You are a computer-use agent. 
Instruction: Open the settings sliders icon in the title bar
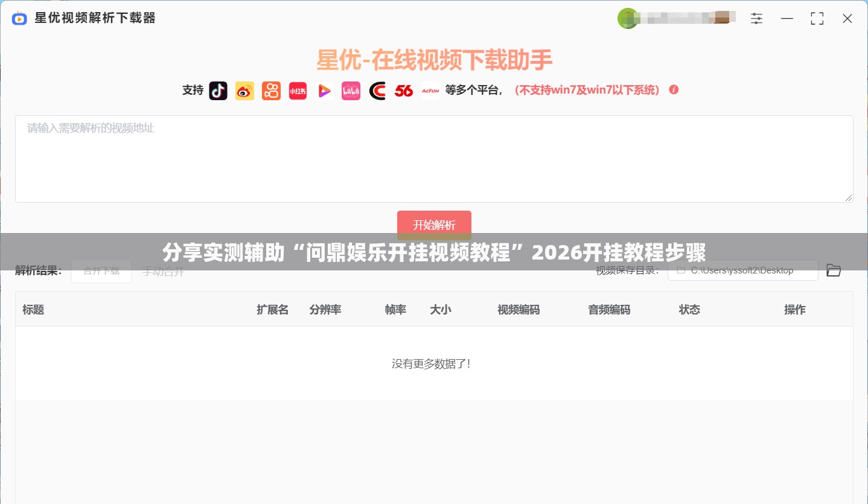[x=756, y=19]
